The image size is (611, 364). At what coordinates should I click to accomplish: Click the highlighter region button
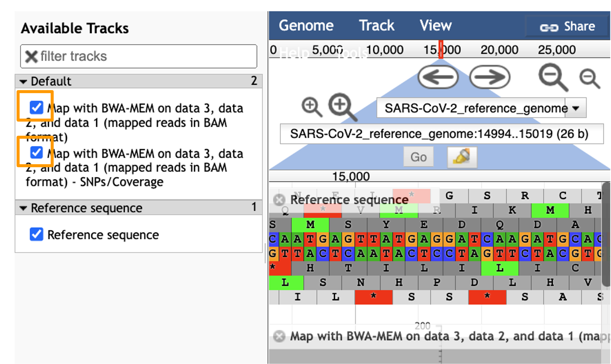pos(462,157)
